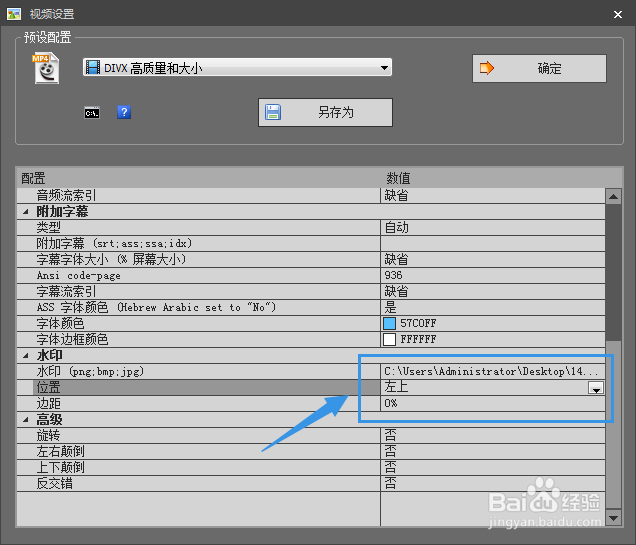
Task: Click the 另存为 save button
Action: click(325, 112)
